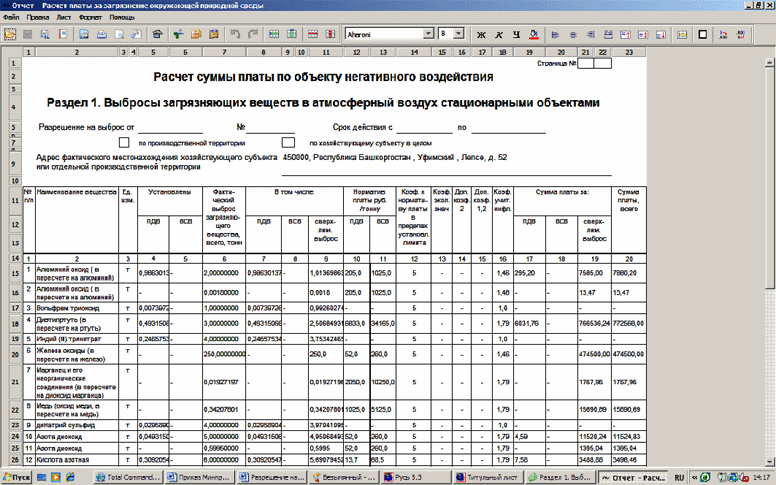Viewport: 776px width, 485px height.
Task: Open the Правка menu
Action: tap(38, 17)
